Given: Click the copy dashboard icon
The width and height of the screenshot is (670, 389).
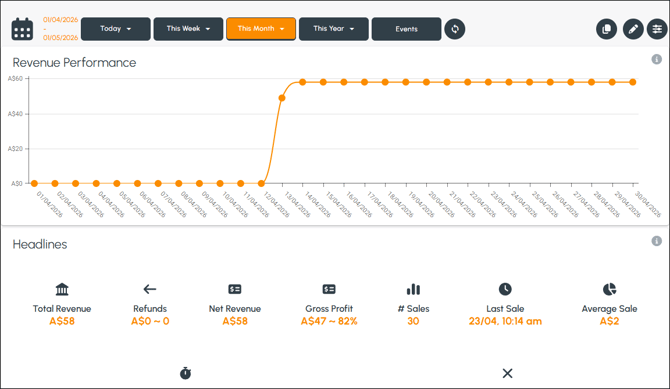Looking at the screenshot, I should point(606,29).
